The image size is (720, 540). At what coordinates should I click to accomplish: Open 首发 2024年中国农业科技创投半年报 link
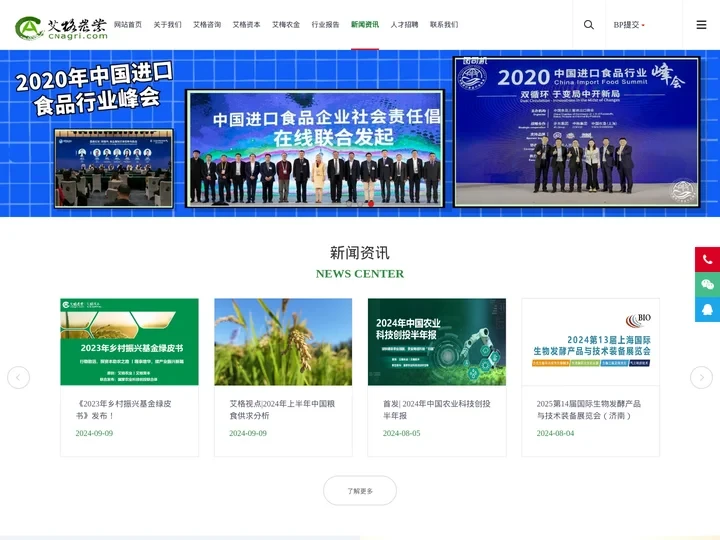click(437, 410)
